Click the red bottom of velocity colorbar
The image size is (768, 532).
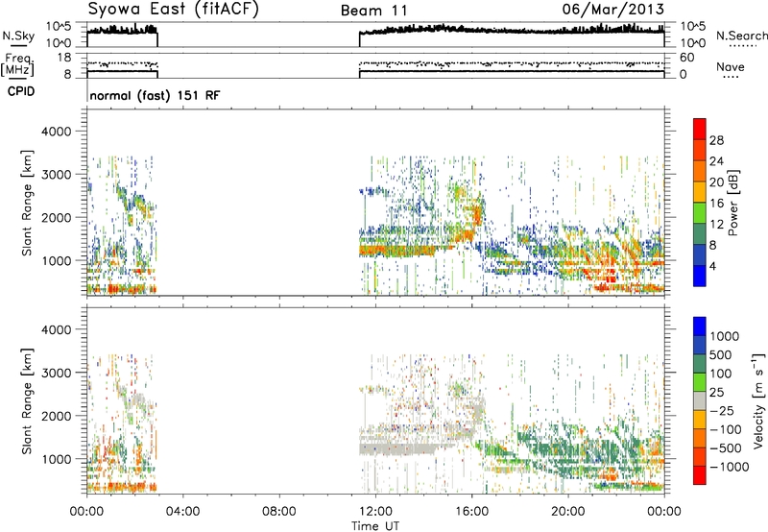(x=700, y=475)
